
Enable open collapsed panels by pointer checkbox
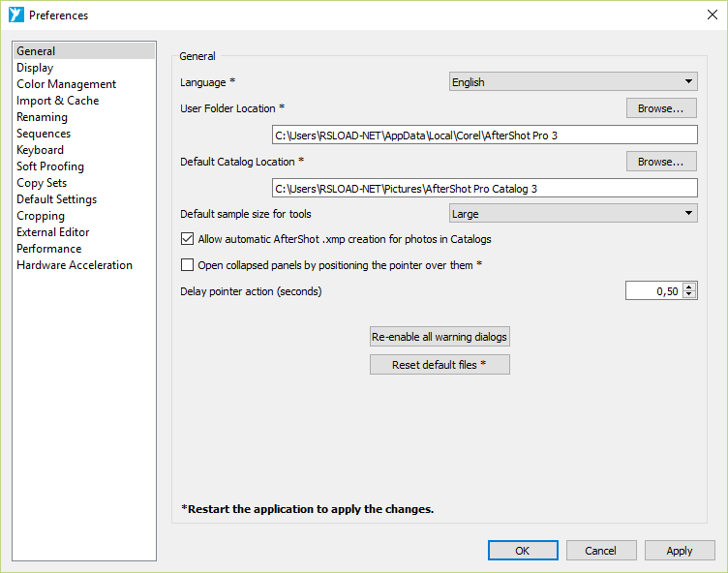[x=188, y=264]
